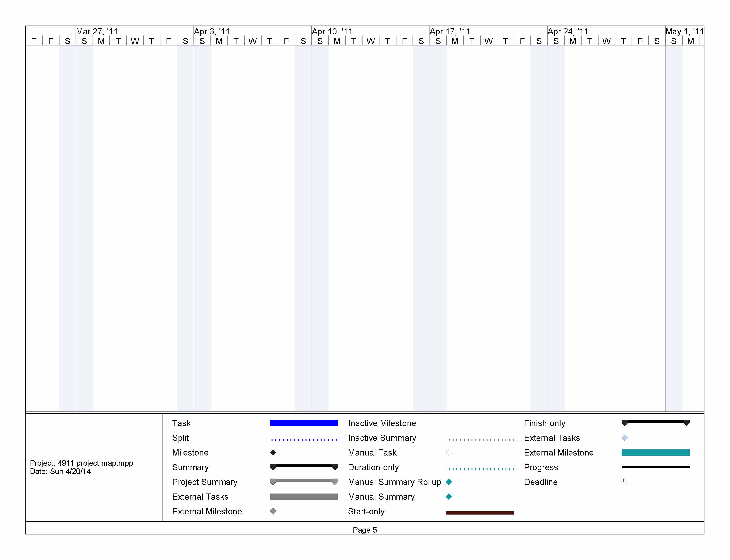Click the light blue External Tasks diamond

click(x=624, y=438)
